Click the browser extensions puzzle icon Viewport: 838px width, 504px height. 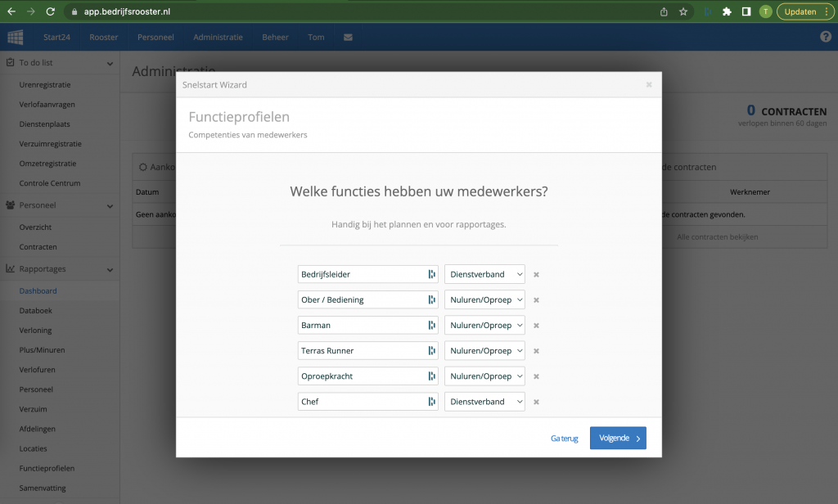tap(726, 11)
